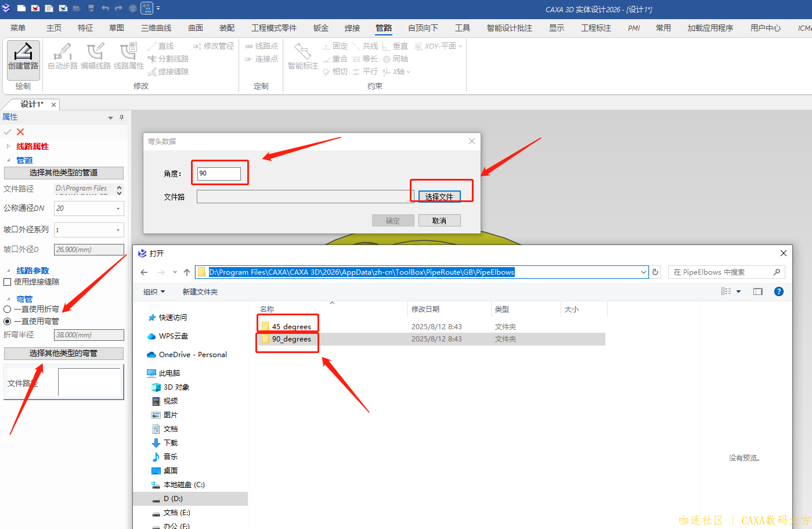Click the redo arrow in quick access toolbar
Screen dimensions: 812x529
click(119, 8)
